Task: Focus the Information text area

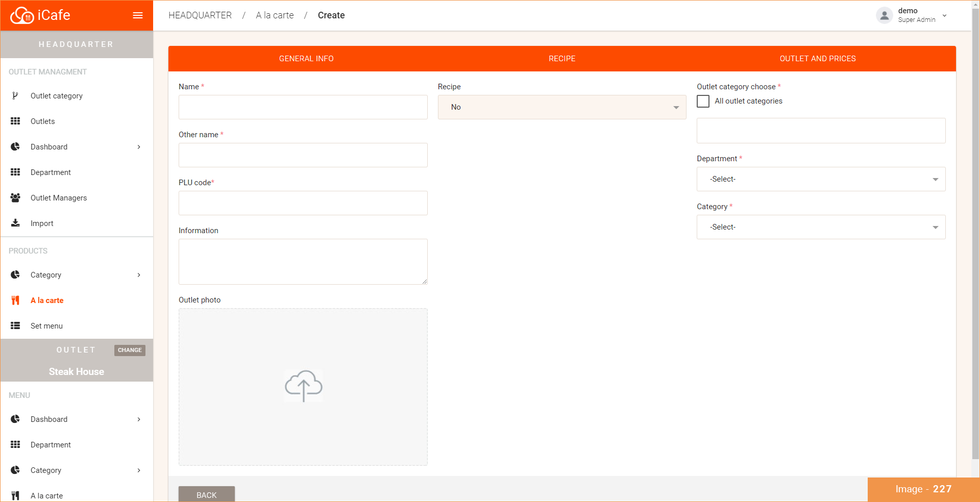Action: (x=303, y=262)
